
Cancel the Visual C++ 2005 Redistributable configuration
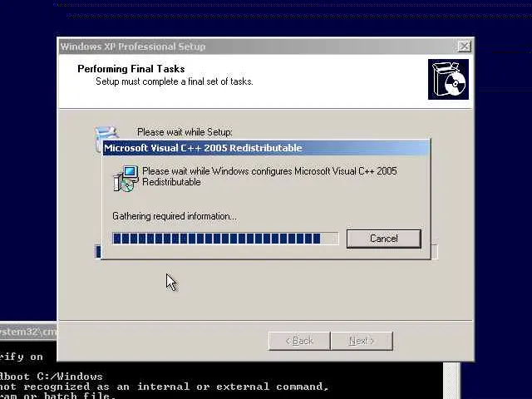tap(384, 239)
